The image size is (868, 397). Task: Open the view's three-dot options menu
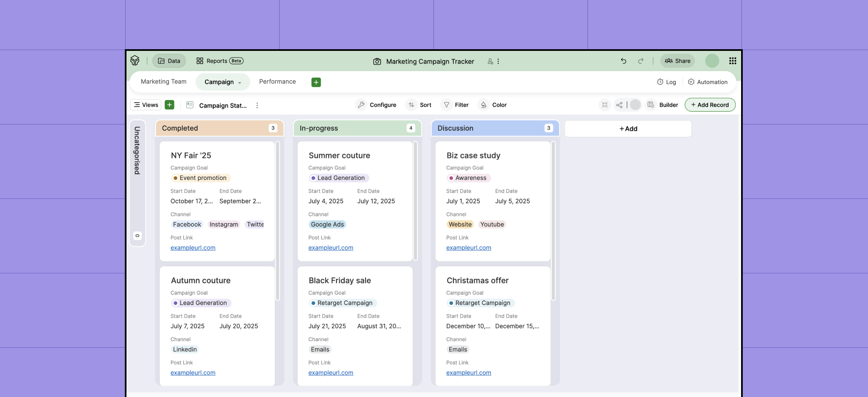[257, 105]
